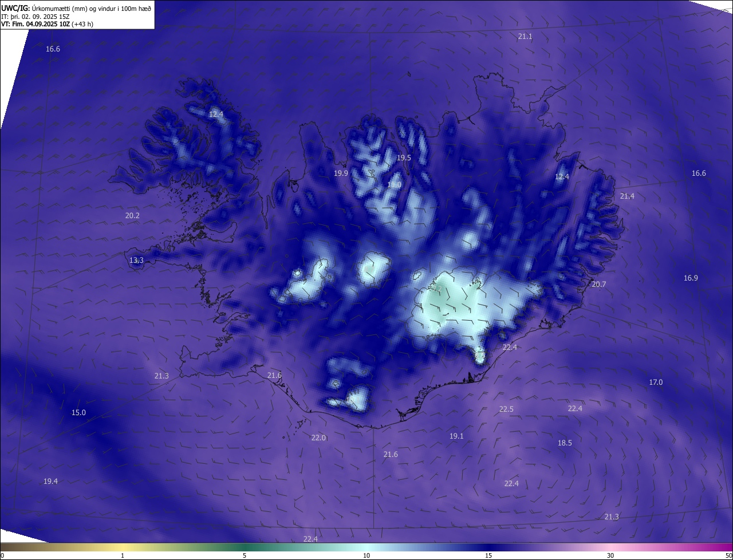Click the legend tick label 50
This screenshot has width=733, height=560.
[x=728, y=555]
